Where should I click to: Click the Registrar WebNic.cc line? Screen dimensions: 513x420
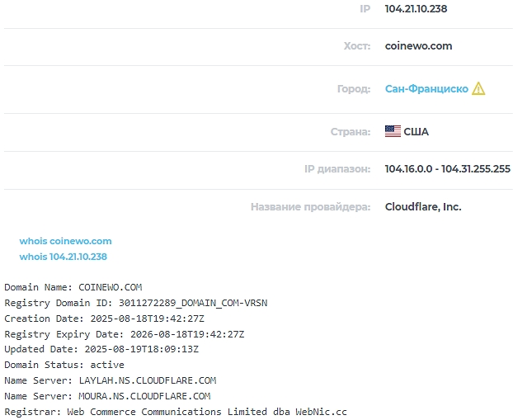176,412
